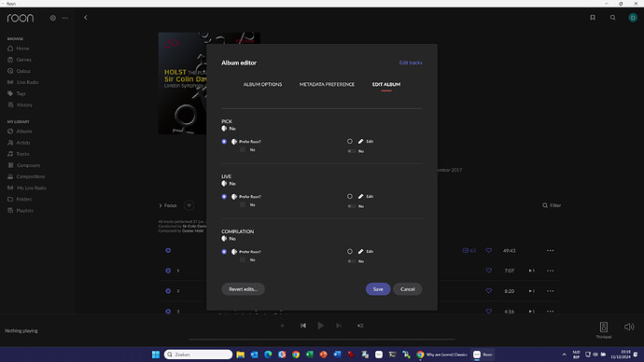The height and width of the screenshot is (362, 644).
Task: Go back using the left chevron arrow
Action: pyautogui.click(x=86, y=18)
